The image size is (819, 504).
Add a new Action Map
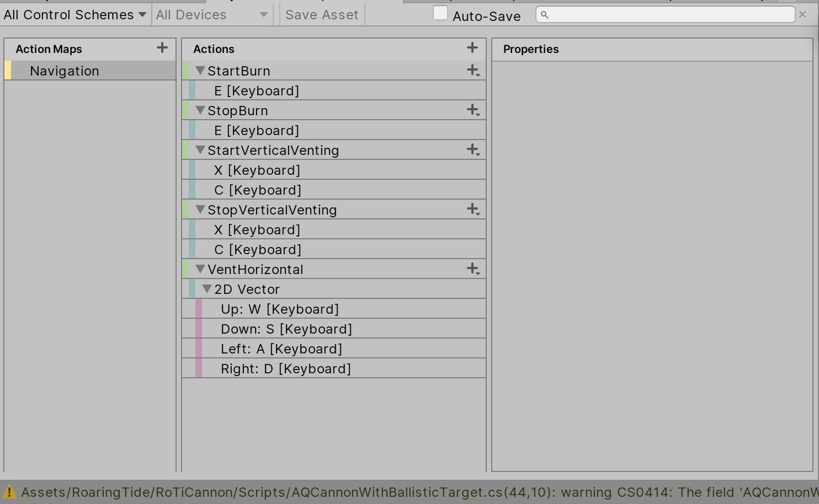click(x=162, y=48)
